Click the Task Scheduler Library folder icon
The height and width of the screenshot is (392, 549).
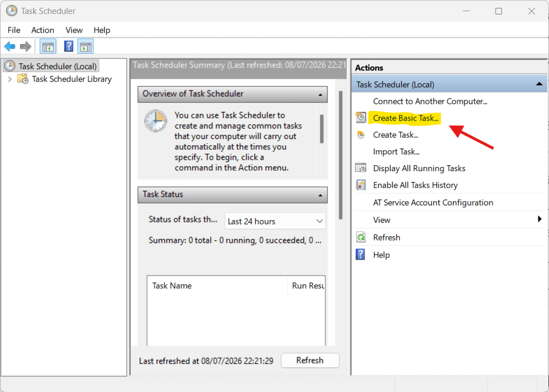[23, 79]
